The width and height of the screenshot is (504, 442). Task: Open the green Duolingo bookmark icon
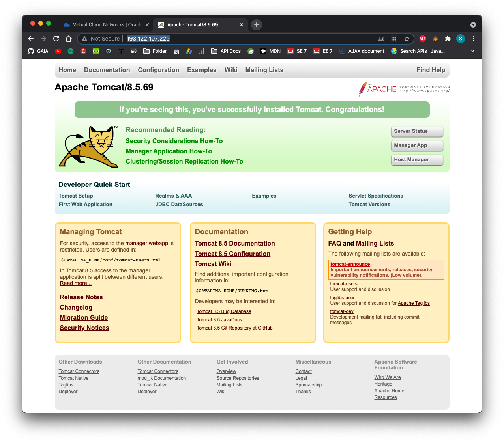point(96,51)
